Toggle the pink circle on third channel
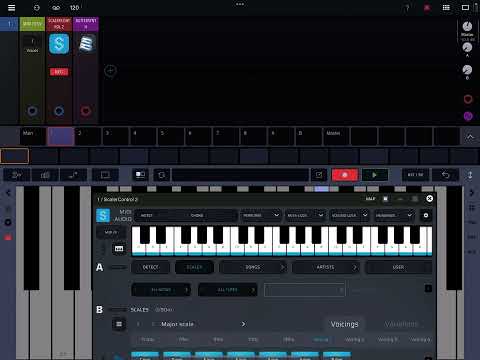 [86, 111]
